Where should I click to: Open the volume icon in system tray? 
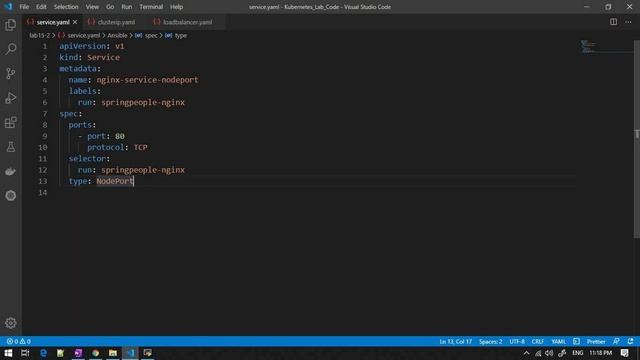tap(549, 353)
